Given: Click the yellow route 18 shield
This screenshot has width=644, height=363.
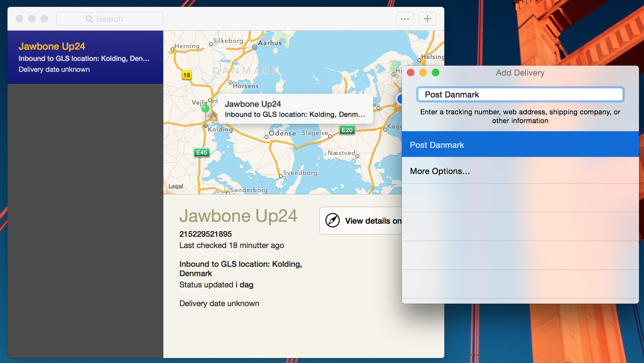Looking at the screenshot, I should [187, 75].
